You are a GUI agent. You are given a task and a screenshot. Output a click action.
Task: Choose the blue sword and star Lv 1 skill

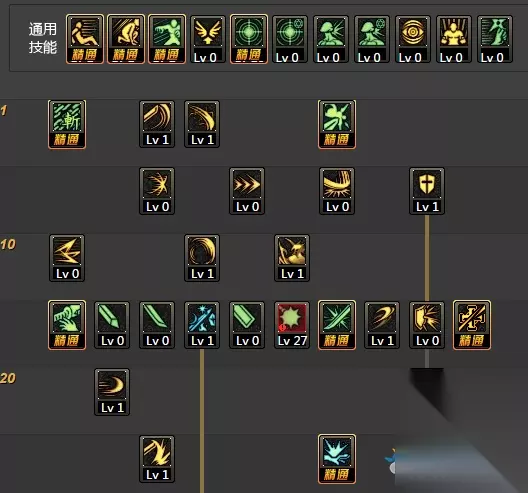click(202, 325)
